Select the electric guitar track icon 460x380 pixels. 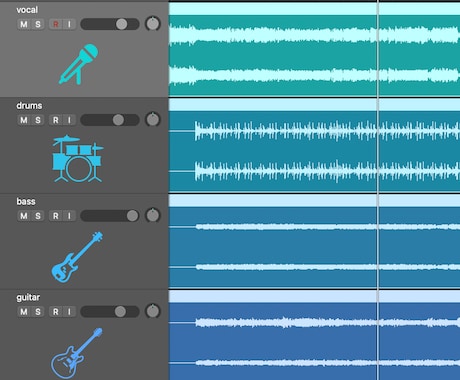(x=77, y=353)
